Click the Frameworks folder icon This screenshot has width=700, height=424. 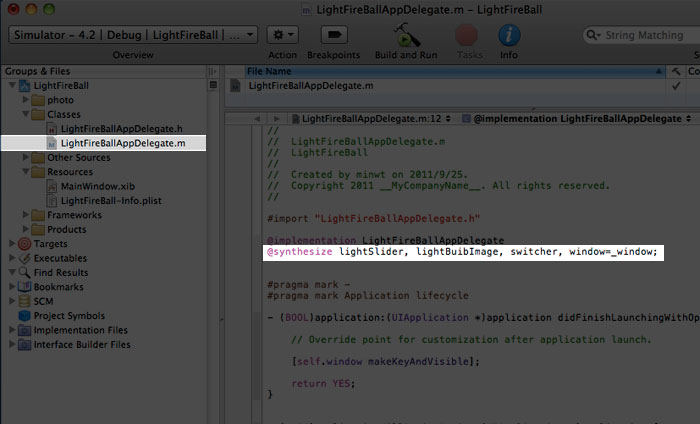click(x=38, y=215)
